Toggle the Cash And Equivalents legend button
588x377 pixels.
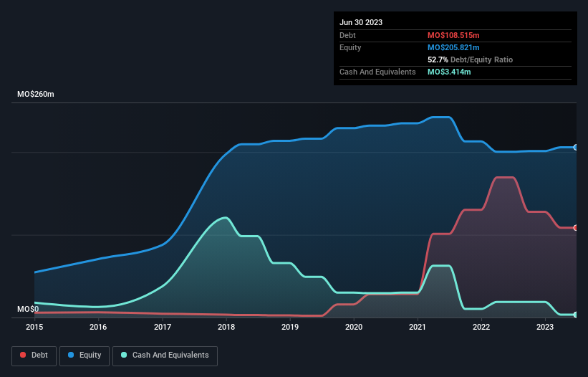(165, 355)
